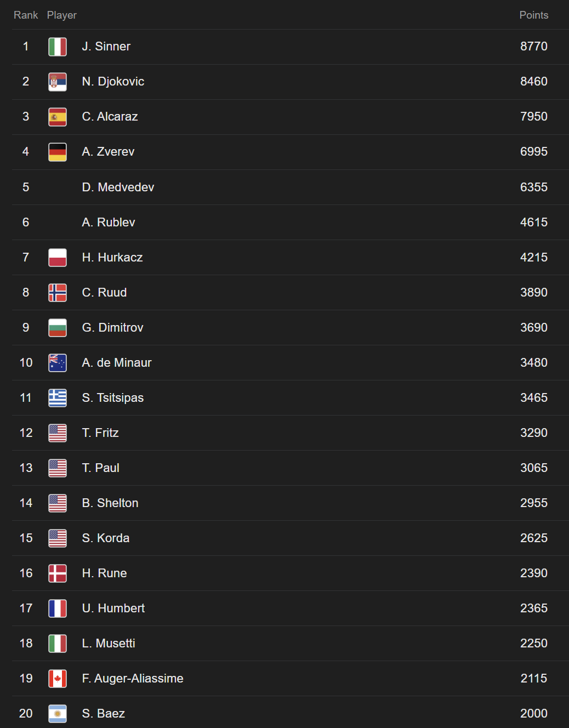Click the Australia flag beside A. de Minaur
The width and height of the screenshot is (569, 728).
pyautogui.click(x=58, y=362)
